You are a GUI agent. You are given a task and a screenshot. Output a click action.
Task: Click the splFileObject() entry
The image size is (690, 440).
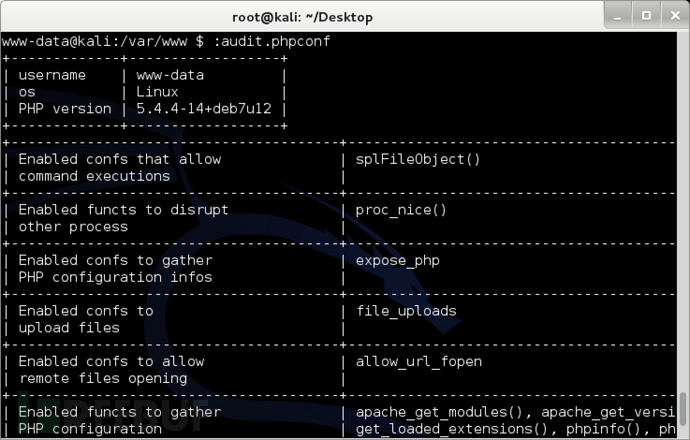[418, 159]
